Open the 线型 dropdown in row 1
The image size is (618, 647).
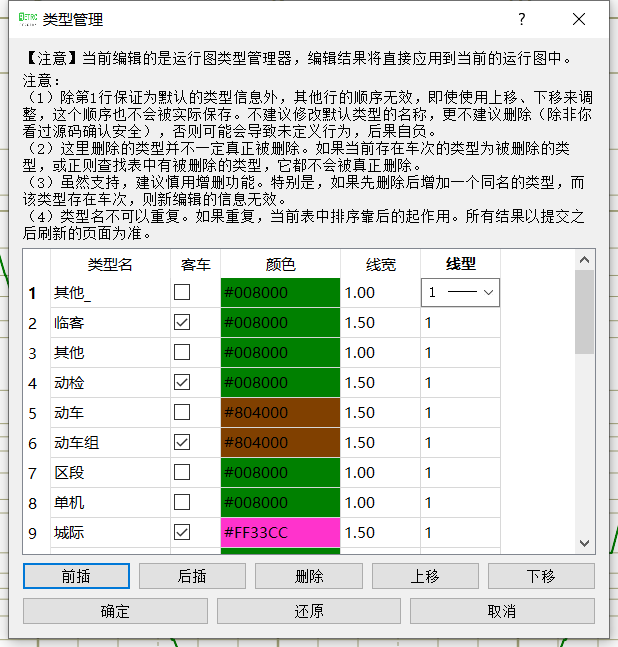[x=460, y=293]
